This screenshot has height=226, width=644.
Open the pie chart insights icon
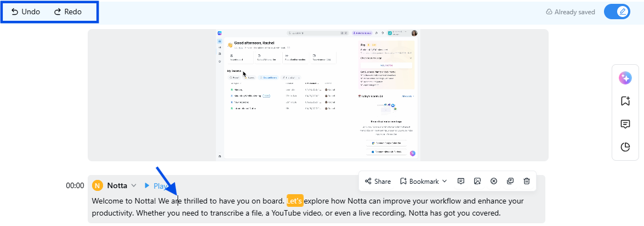[625, 147]
